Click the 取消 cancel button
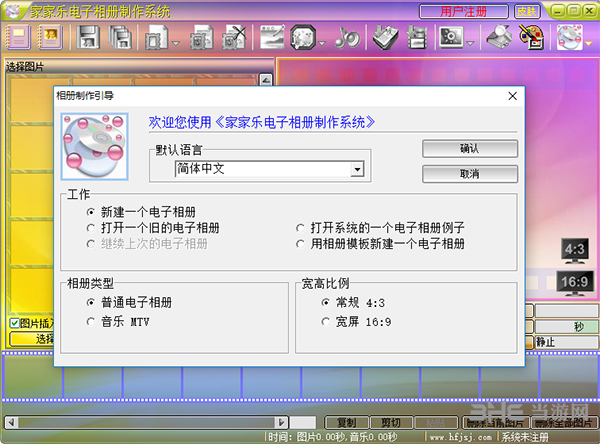This screenshot has width=600, height=444. pos(470,174)
